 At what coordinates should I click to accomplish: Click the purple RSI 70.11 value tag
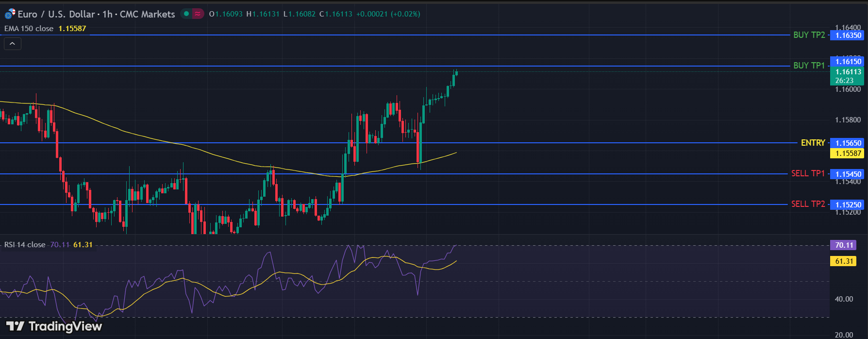[x=844, y=245]
